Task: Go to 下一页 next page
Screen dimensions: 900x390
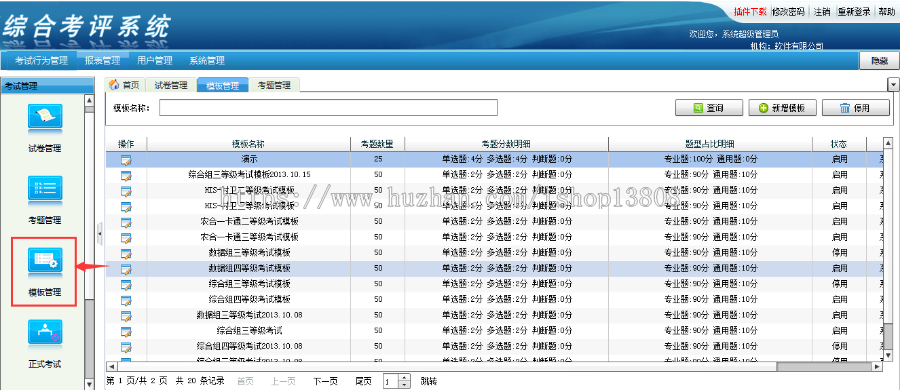Action: pyautogui.click(x=325, y=381)
